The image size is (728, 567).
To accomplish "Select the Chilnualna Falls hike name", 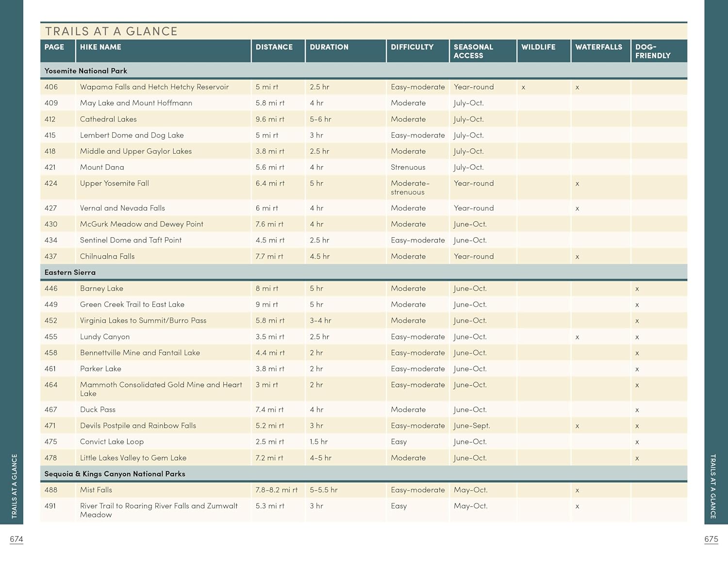I will click(107, 257).
